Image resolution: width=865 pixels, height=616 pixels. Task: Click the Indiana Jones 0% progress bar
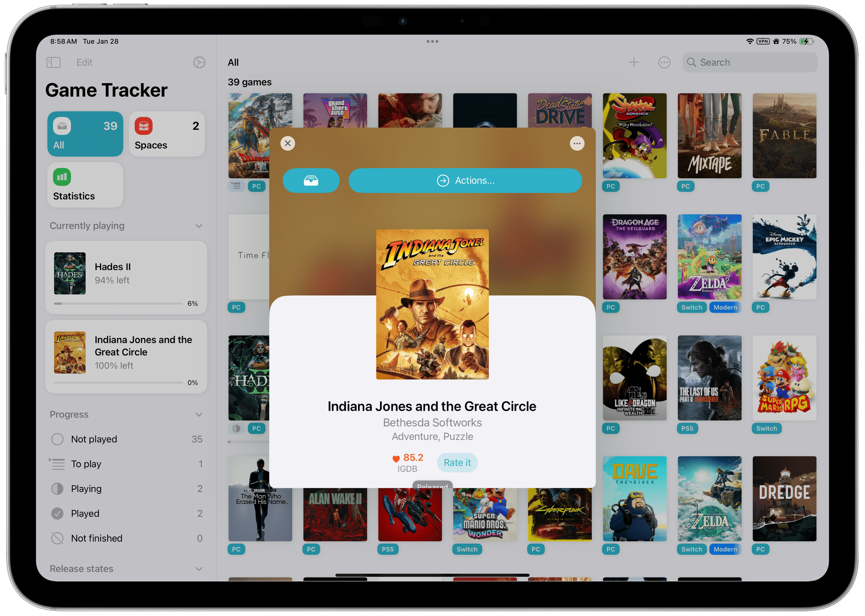pos(118,382)
